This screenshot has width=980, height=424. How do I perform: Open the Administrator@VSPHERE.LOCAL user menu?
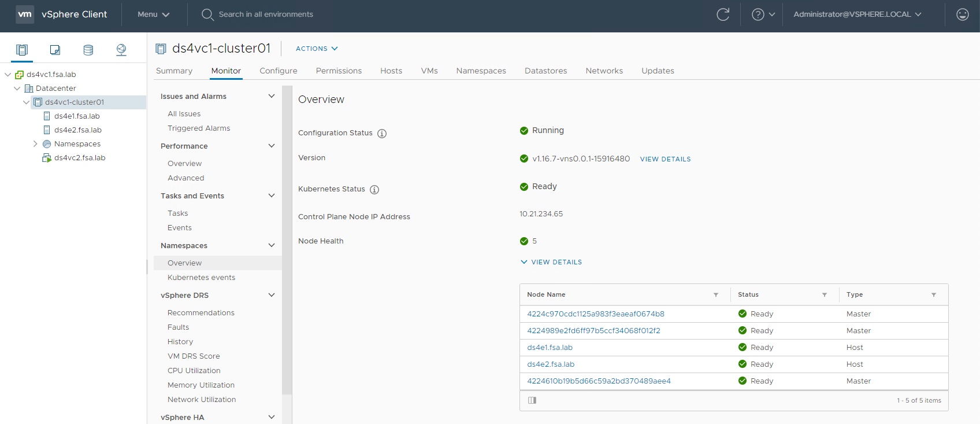click(857, 14)
